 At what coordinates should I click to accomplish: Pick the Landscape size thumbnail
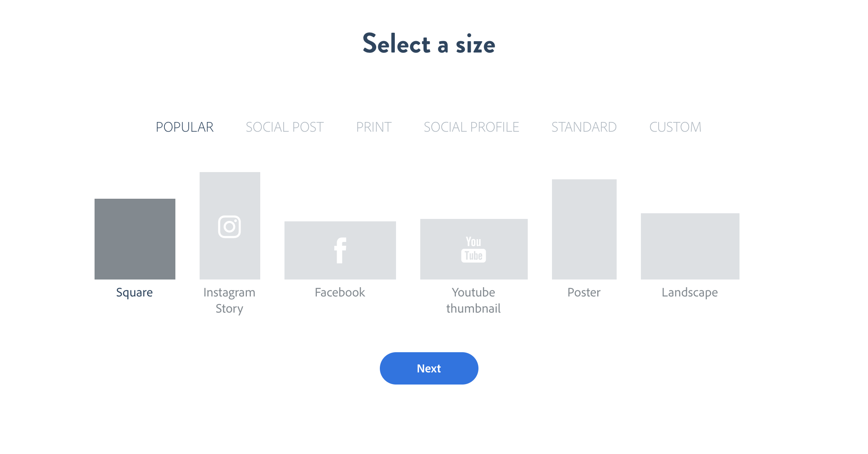click(690, 246)
